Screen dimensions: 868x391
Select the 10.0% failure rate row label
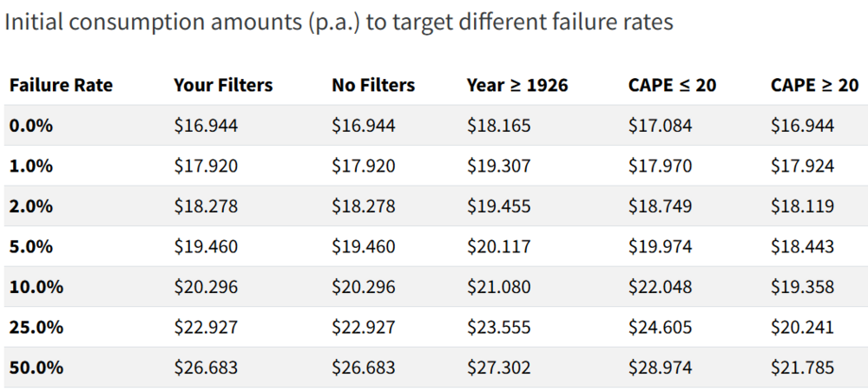[36, 287]
